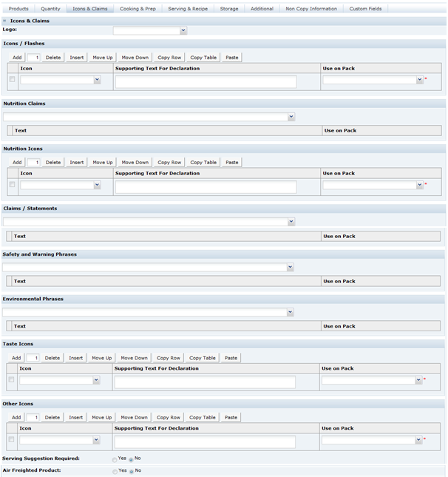This screenshot has height=477, width=448.
Task: Click Move Up in Icons / Flashes toolbar
Action: tap(103, 58)
